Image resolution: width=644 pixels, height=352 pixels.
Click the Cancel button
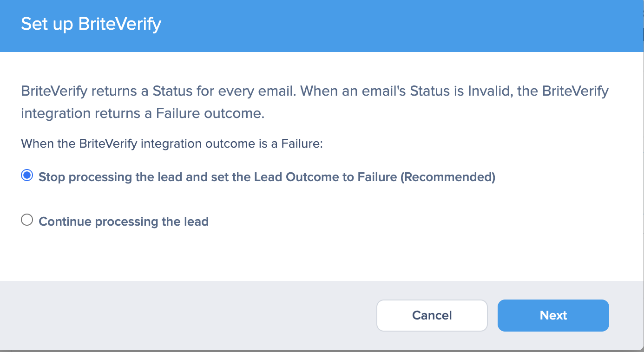tap(432, 315)
